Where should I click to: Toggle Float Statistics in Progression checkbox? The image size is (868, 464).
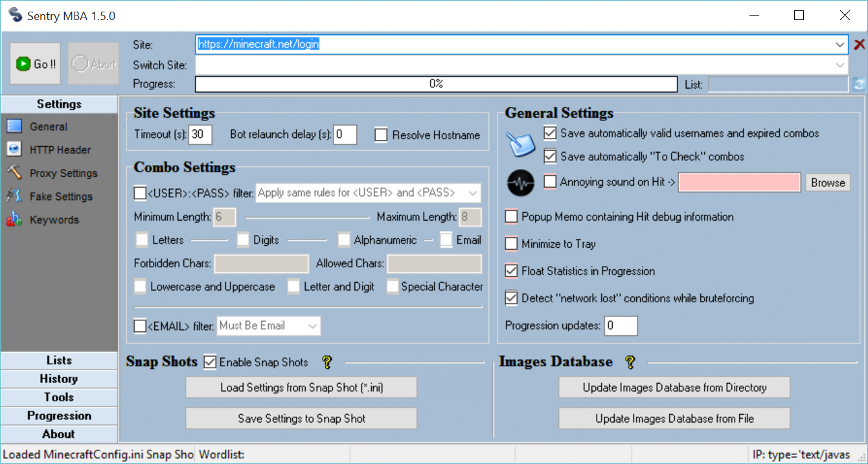point(511,271)
